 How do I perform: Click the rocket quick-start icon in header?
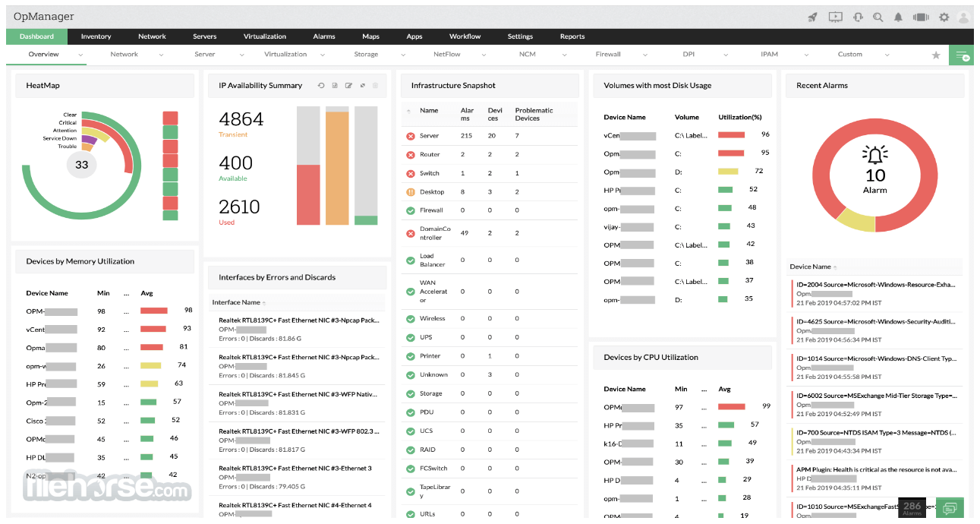coord(812,17)
